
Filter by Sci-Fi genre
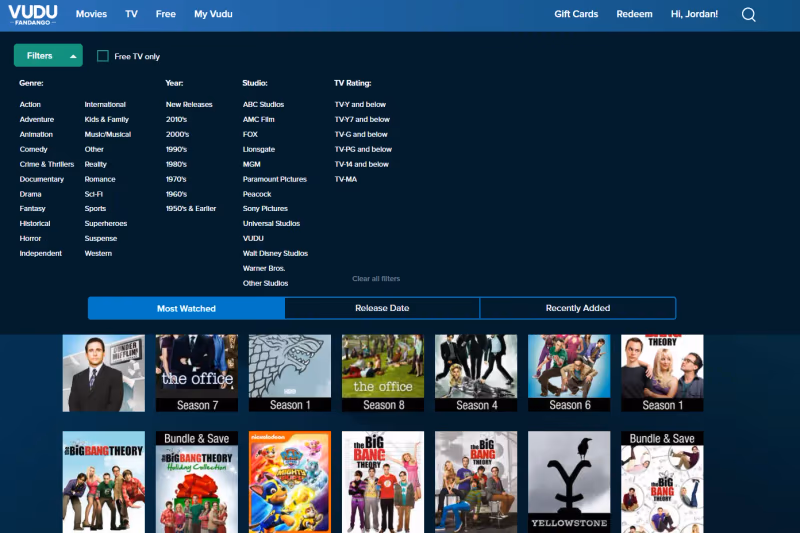[94, 194]
